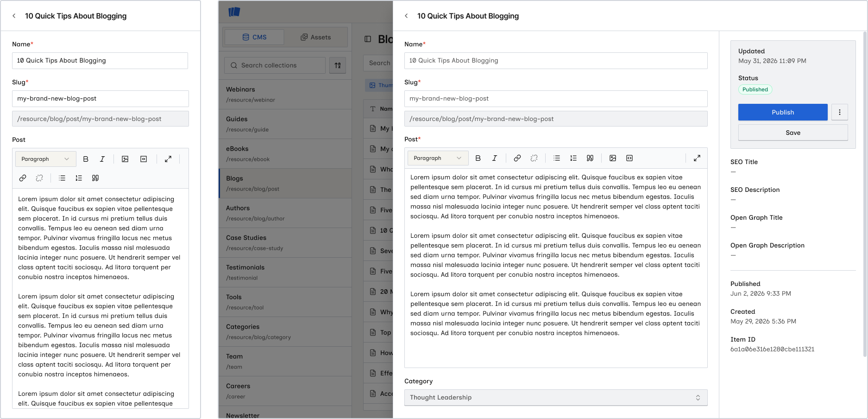Click the vertical scrollbar of the wide panel

[x=865, y=195]
